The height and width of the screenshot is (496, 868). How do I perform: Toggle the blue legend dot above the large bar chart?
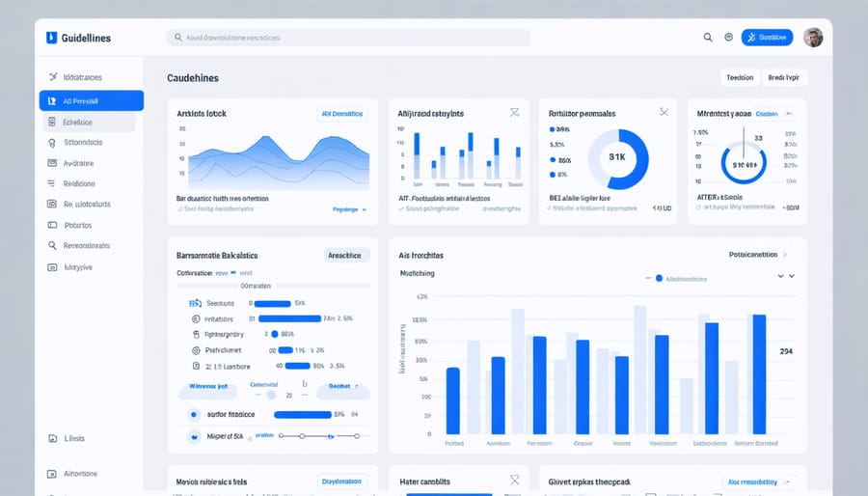click(x=659, y=279)
